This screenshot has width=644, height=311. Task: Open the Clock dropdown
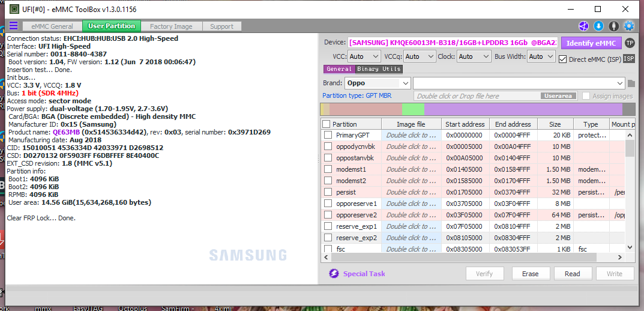point(474,56)
